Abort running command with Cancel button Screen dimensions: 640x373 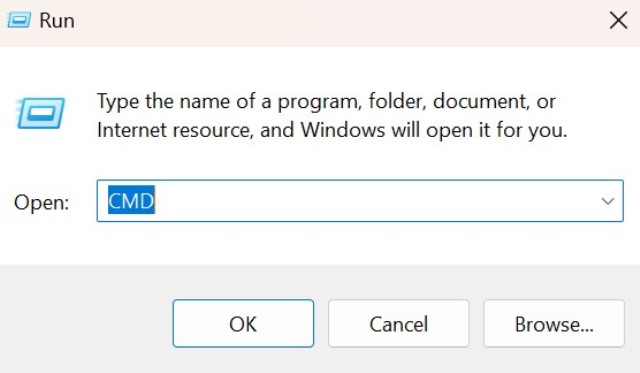399,324
